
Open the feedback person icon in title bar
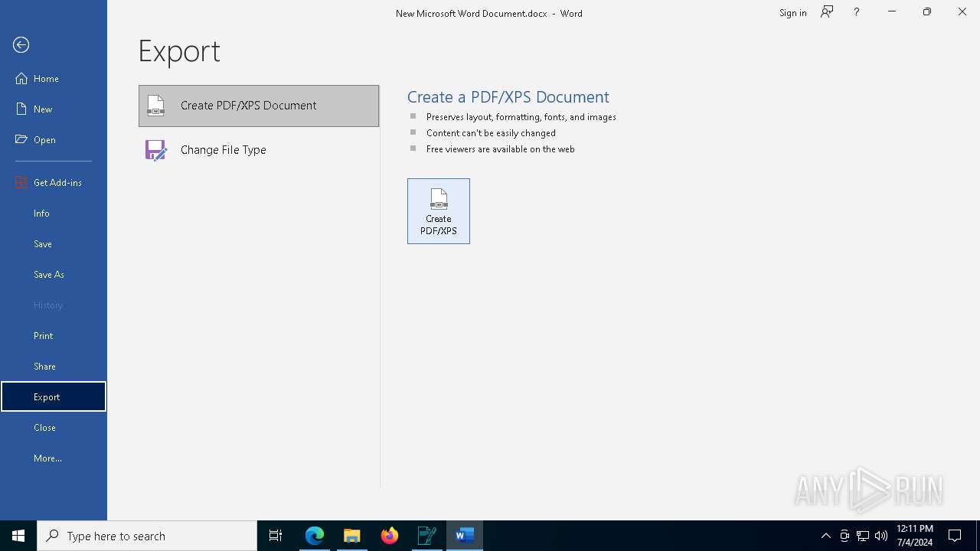pos(827,12)
